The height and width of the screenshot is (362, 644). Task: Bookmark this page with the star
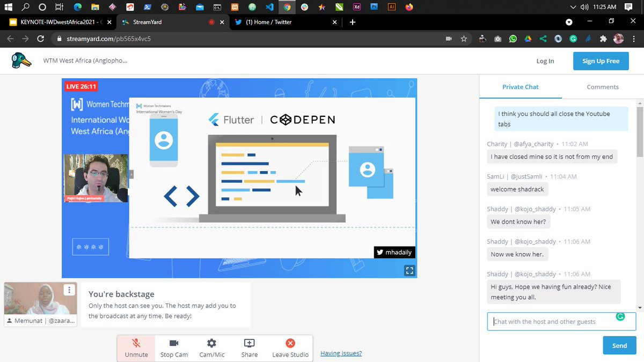[464, 39]
